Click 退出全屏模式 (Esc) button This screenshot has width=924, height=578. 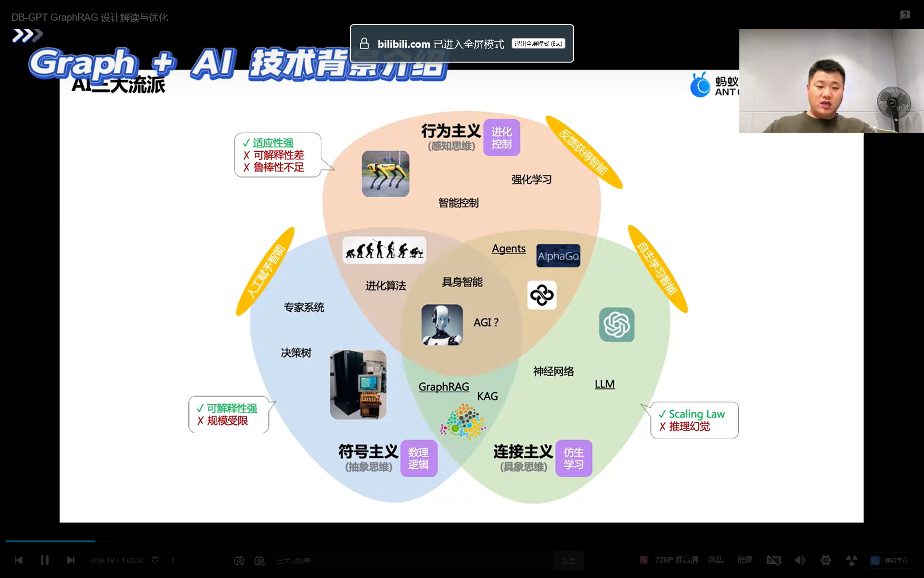coord(538,44)
